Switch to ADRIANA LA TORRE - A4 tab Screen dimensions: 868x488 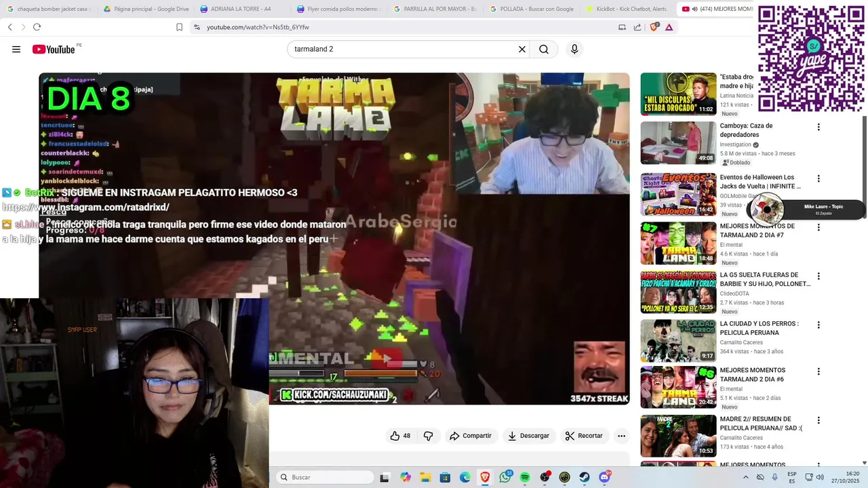pyautogui.click(x=243, y=9)
